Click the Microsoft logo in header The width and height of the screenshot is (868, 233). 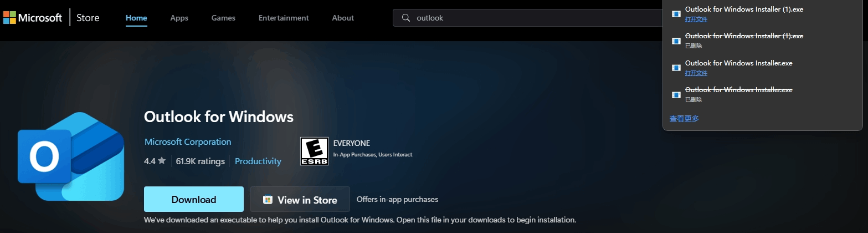[33, 18]
